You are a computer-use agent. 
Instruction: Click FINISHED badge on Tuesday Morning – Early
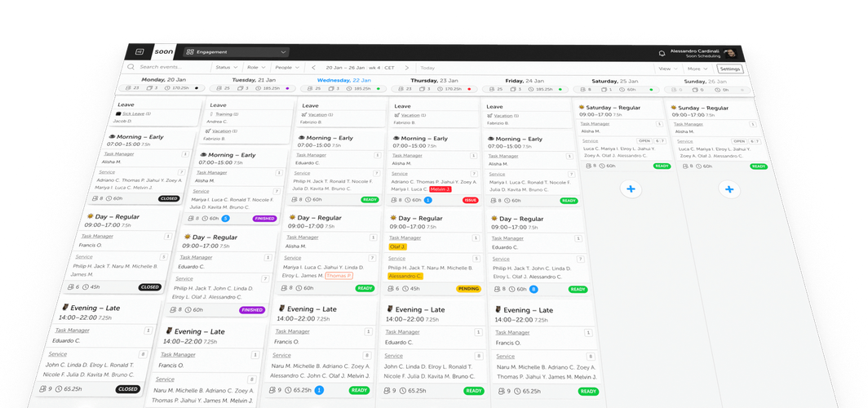(x=264, y=219)
